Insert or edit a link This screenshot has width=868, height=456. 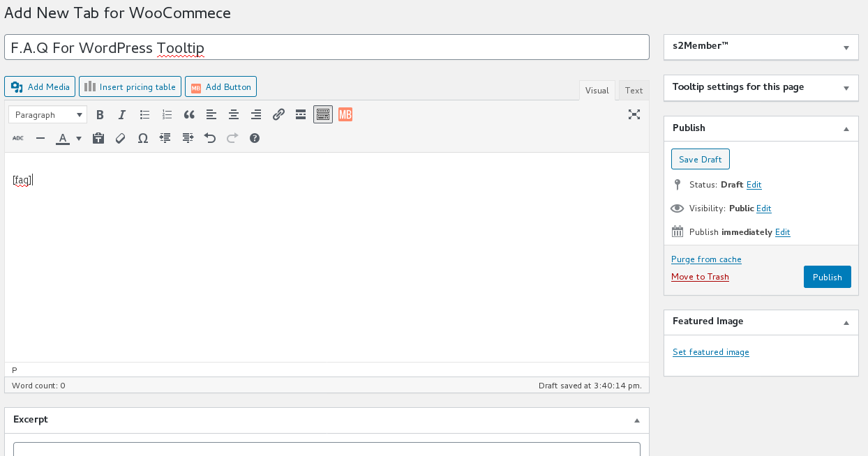278,114
